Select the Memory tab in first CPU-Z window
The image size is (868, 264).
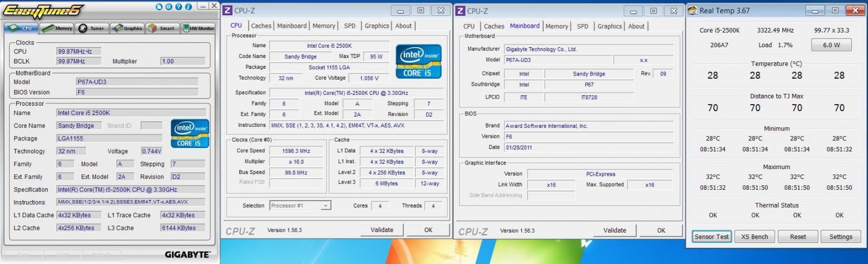[324, 25]
